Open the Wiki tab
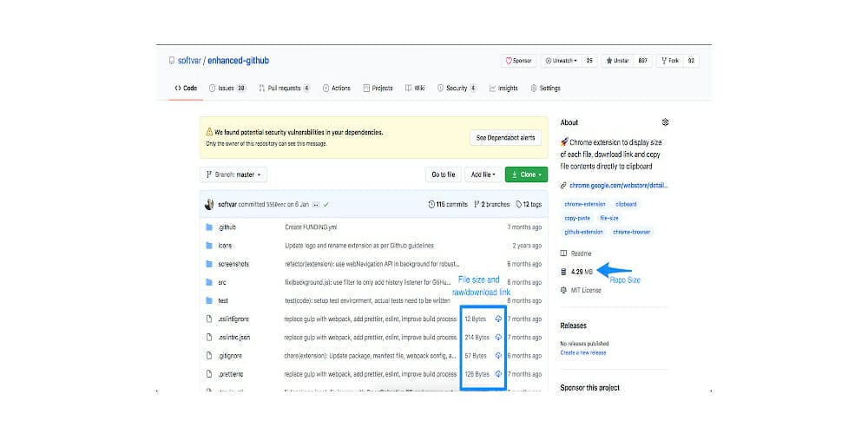 [415, 88]
